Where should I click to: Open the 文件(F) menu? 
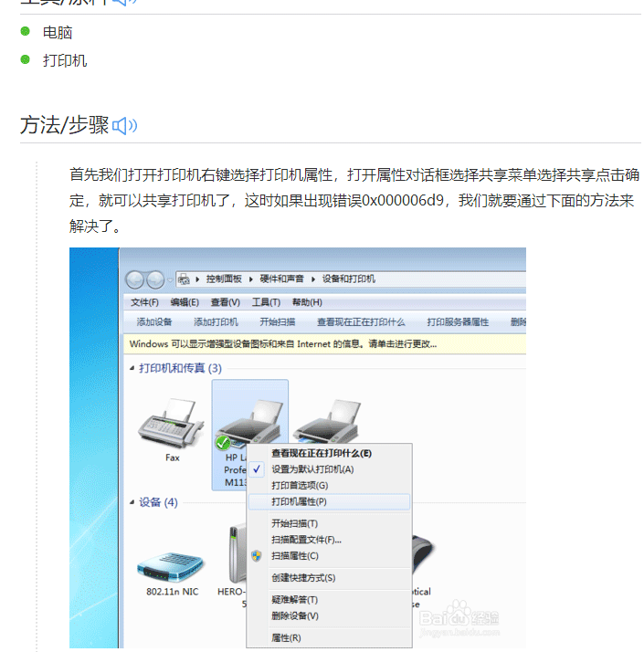(x=144, y=302)
